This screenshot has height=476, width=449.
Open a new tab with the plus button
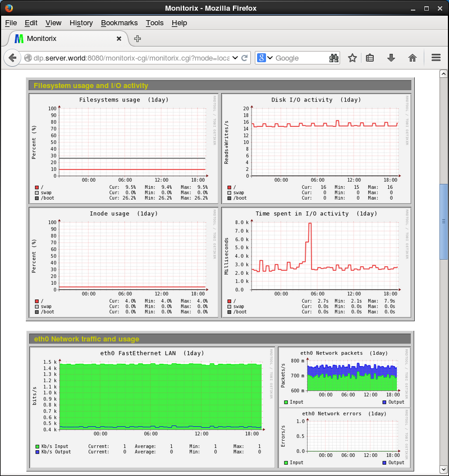click(x=137, y=39)
